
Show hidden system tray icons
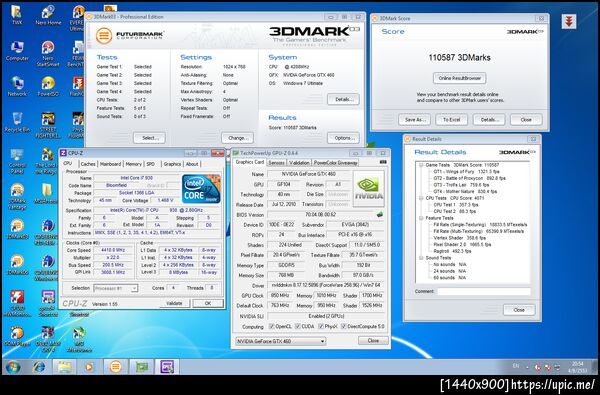pos(527,367)
